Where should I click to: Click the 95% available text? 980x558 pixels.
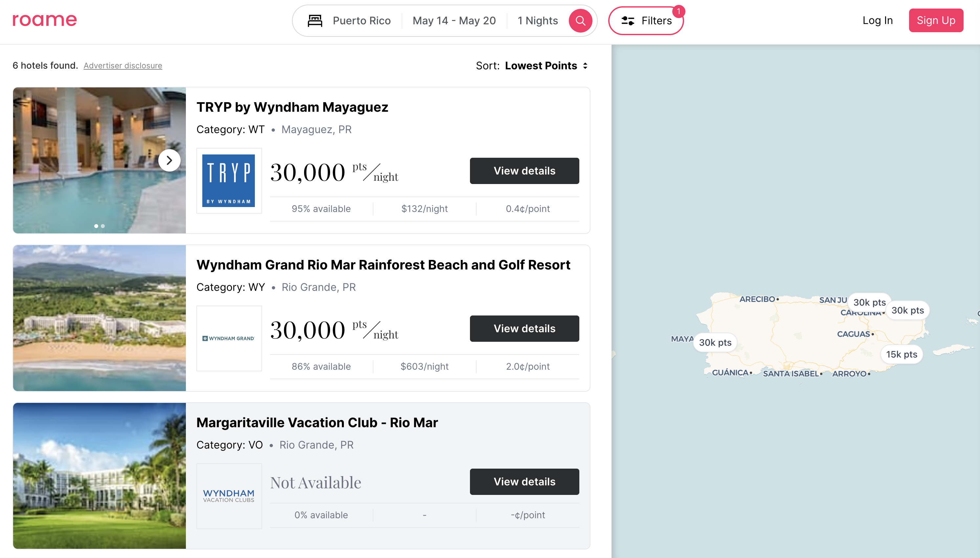321,209
